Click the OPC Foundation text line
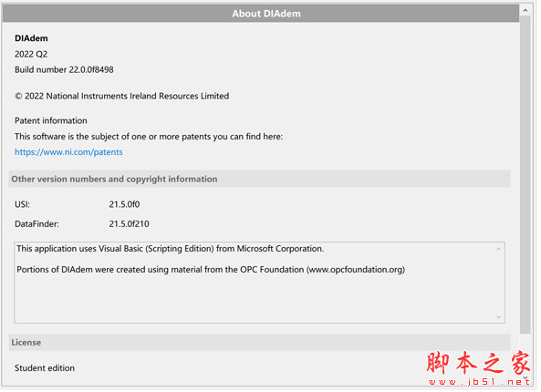 [212, 271]
